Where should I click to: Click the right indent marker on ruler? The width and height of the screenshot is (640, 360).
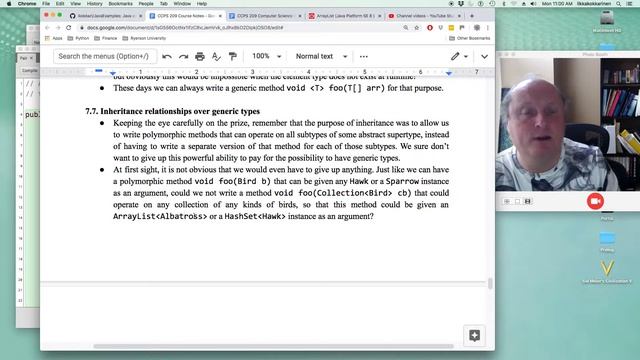coord(449,73)
